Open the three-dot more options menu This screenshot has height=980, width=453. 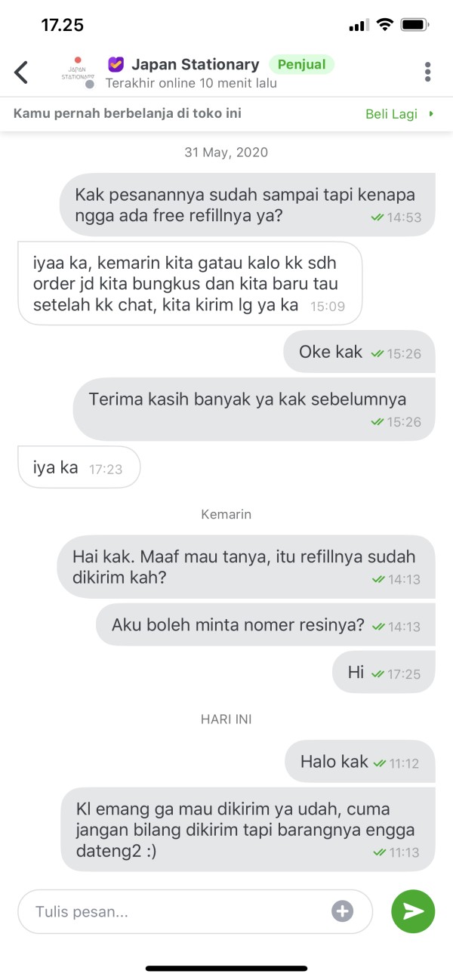point(427,72)
